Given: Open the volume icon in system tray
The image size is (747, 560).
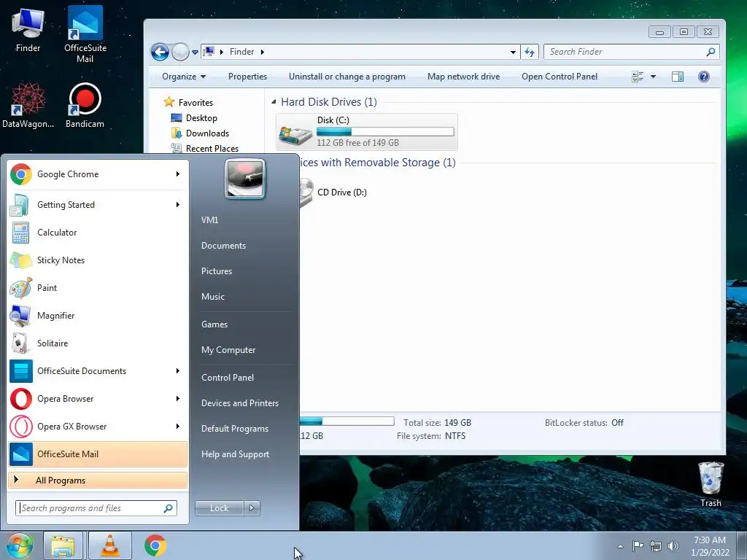Looking at the screenshot, I should click(x=673, y=546).
